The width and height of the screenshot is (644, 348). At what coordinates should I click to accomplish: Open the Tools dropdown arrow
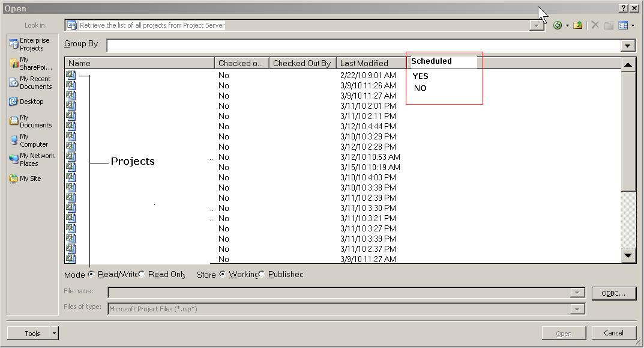click(54, 333)
